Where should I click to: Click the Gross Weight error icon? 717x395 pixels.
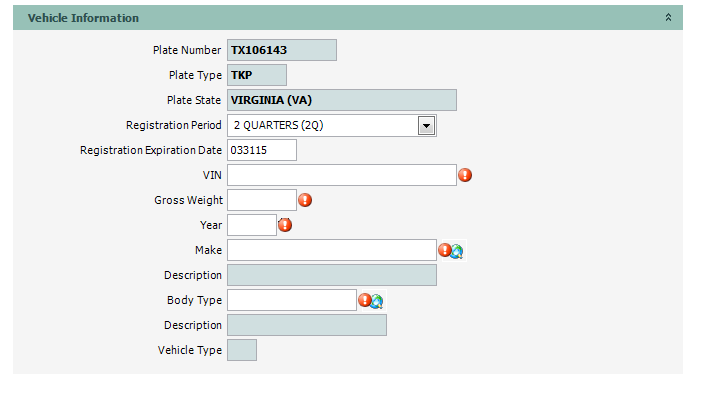point(305,200)
